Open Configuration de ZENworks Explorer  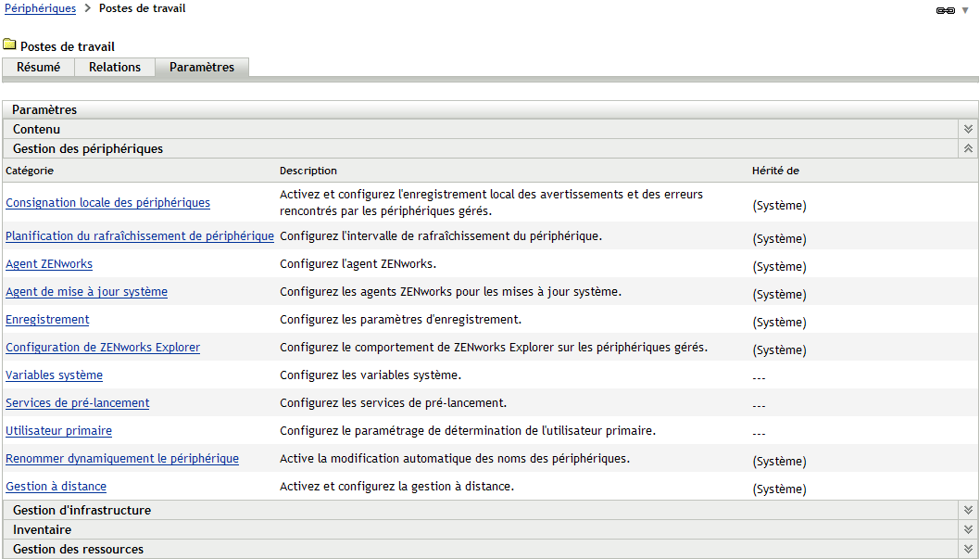103,348
